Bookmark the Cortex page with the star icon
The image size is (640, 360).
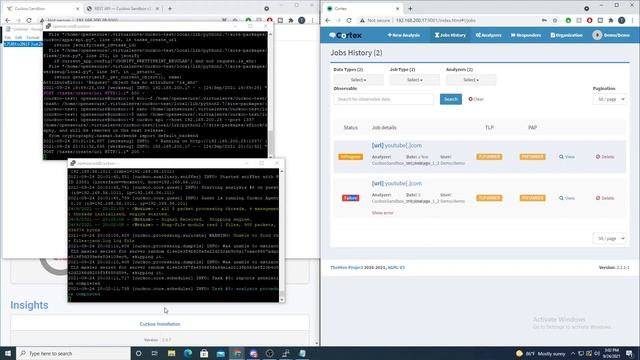[555, 20]
